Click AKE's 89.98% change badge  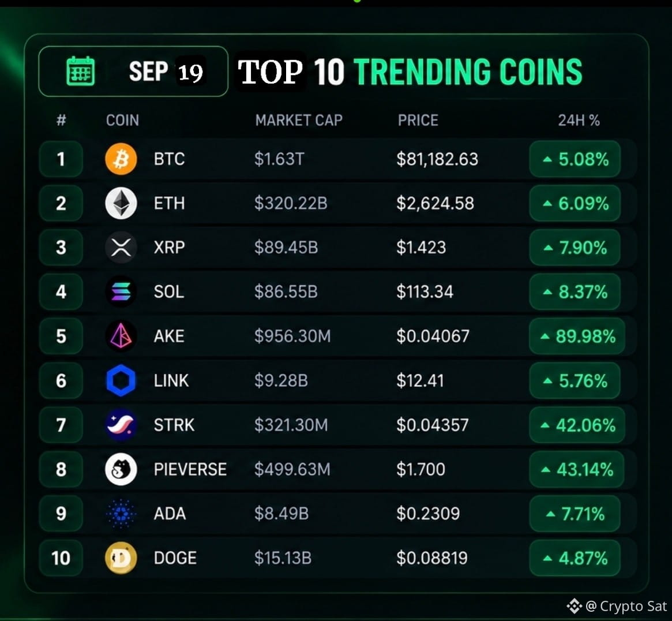577,336
